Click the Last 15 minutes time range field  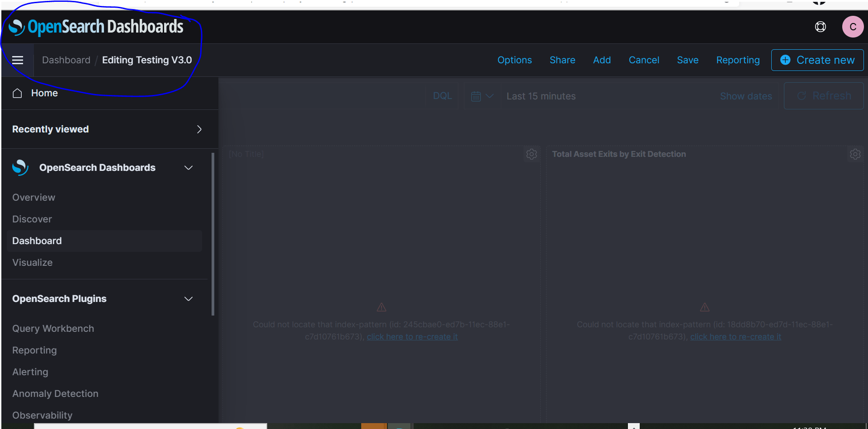click(541, 96)
